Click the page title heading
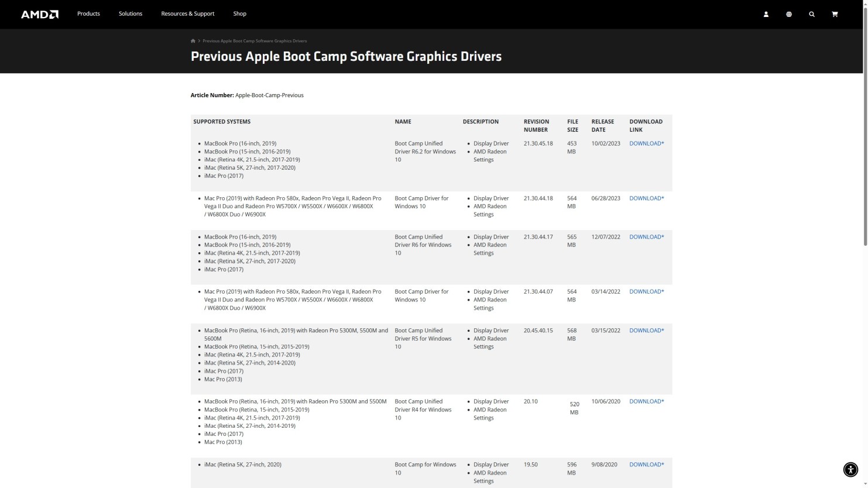The height and width of the screenshot is (488, 868). click(346, 57)
